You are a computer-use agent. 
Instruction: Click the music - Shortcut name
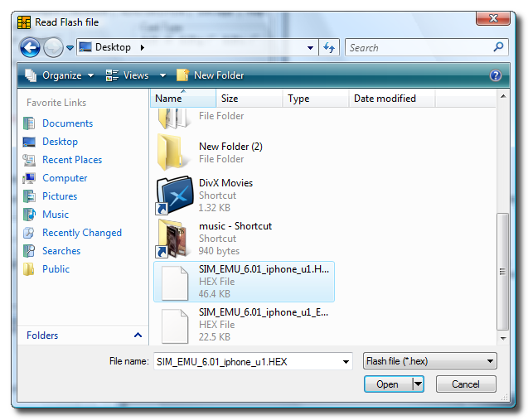(x=235, y=226)
